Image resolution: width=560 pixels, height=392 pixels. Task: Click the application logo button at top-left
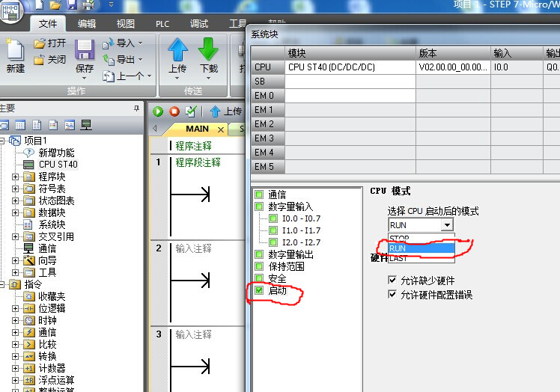pos(10,10)
